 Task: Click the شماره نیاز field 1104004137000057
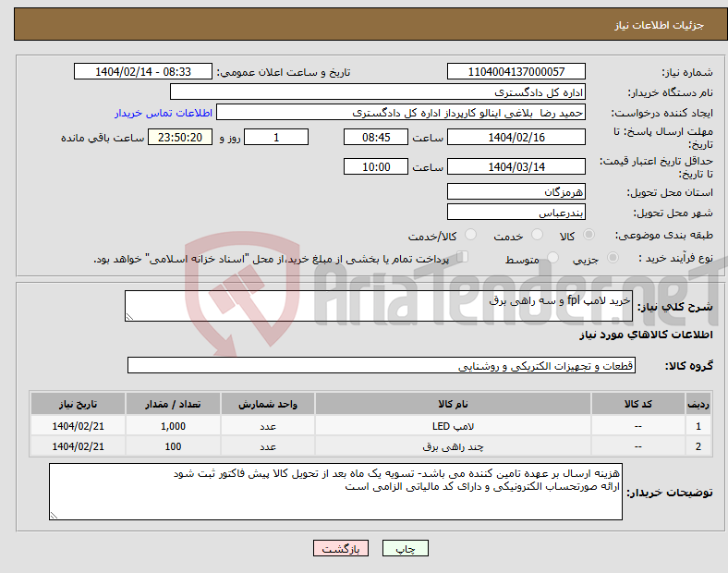[x=516, y=71]
